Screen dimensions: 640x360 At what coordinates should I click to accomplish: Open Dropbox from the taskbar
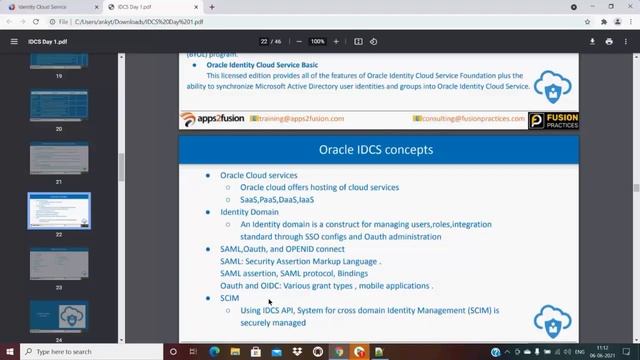click(297, 351)
